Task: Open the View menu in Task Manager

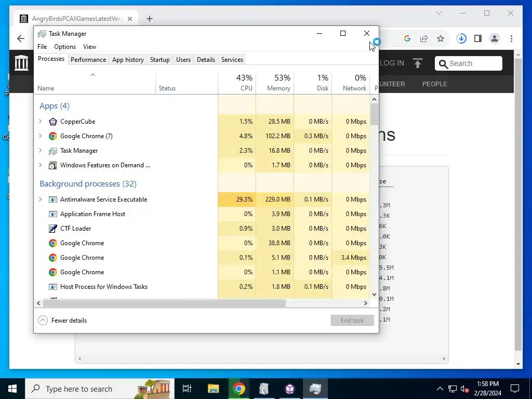Action: coord(89,47)
